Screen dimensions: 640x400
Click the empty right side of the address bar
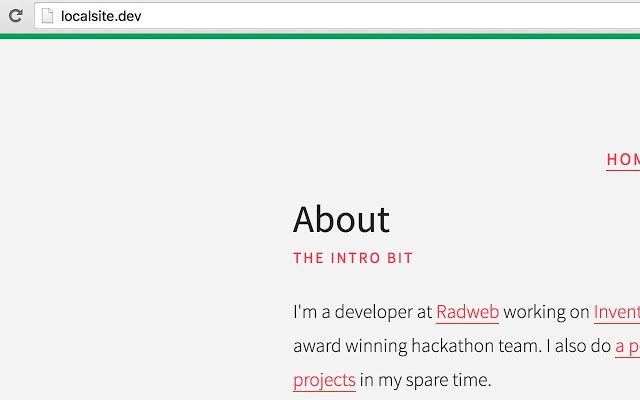tap(400, 15)
